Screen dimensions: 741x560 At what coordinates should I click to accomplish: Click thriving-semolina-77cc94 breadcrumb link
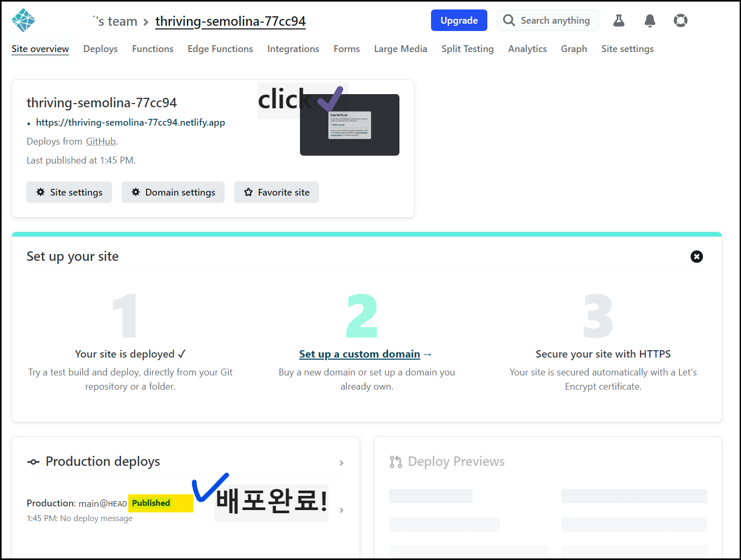click(231, 22)
